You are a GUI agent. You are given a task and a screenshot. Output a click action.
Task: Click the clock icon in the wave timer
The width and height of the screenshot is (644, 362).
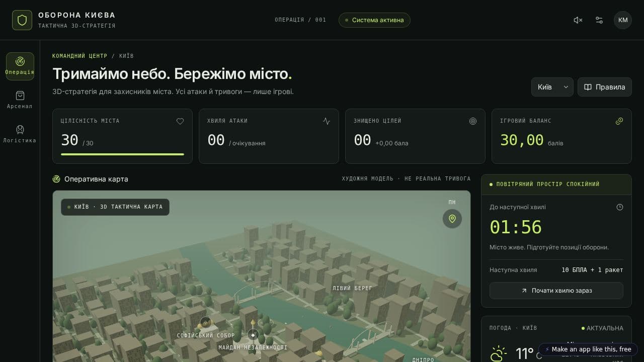(620, 207)
